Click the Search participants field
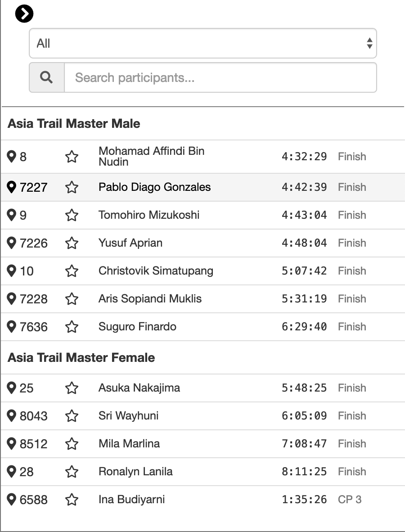Screen dimensions: 405x532 pos(220,77)
